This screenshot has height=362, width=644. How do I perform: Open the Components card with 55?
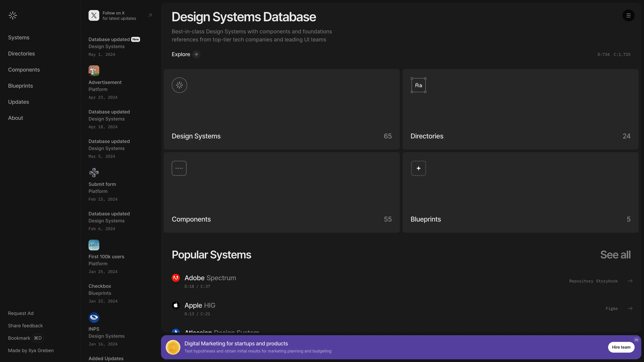(x=282, y=193)
